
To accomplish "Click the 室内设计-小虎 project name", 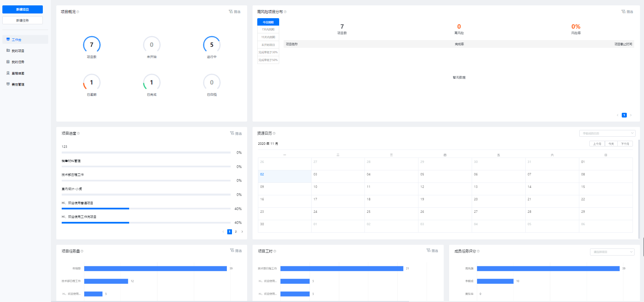I will pyautogui.click(x=72, y=189).
